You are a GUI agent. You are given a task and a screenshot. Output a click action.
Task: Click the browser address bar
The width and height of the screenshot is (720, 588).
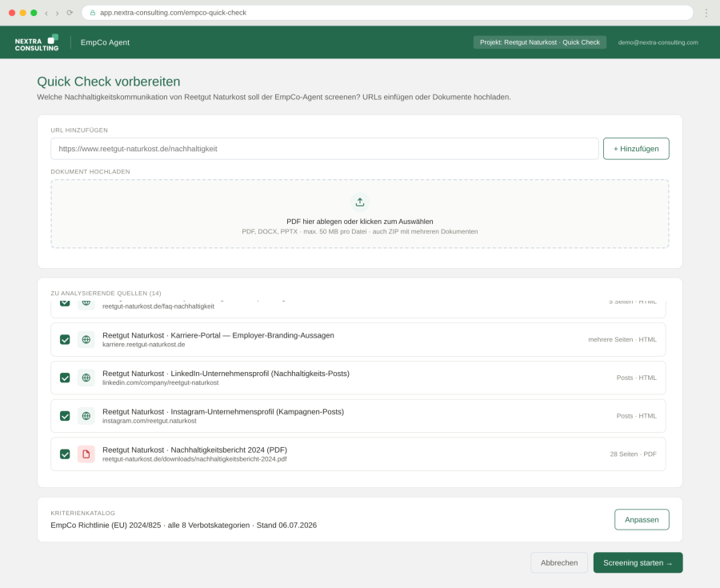point(387,13)
